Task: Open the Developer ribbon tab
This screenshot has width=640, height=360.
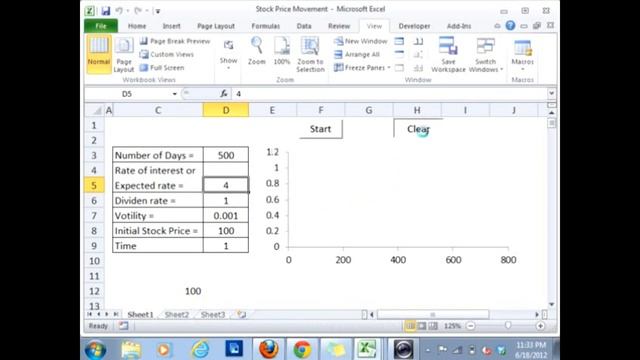Action: point(414,26)
